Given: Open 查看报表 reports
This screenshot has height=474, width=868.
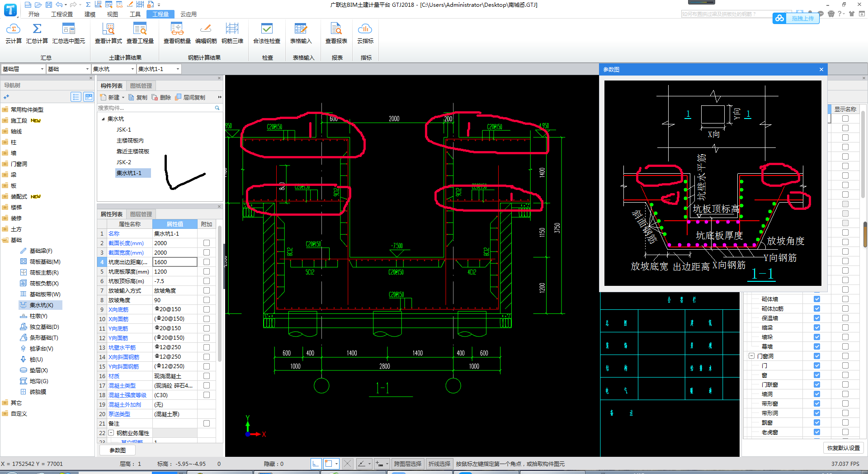Looking at the screenshot, I should tap(336, 34).
